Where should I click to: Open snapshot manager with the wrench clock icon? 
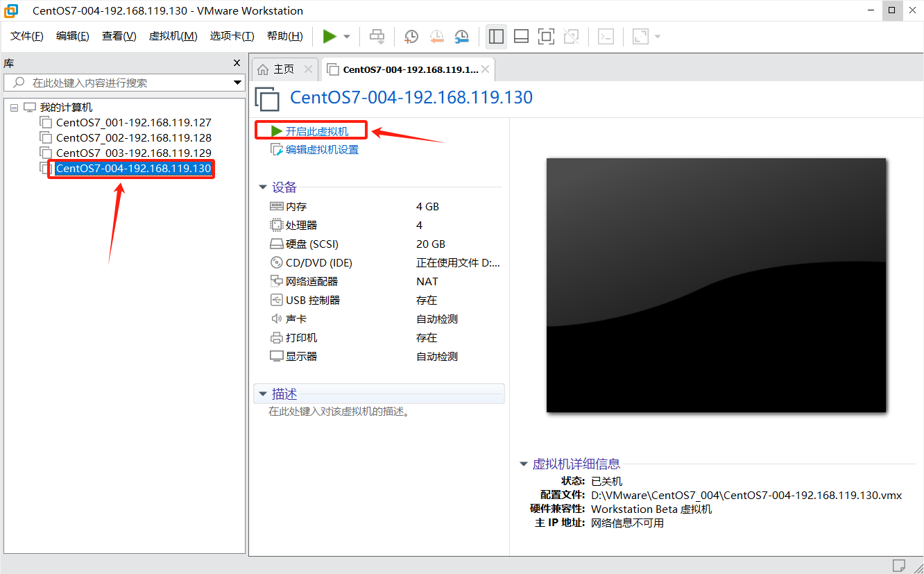[461, 37]
